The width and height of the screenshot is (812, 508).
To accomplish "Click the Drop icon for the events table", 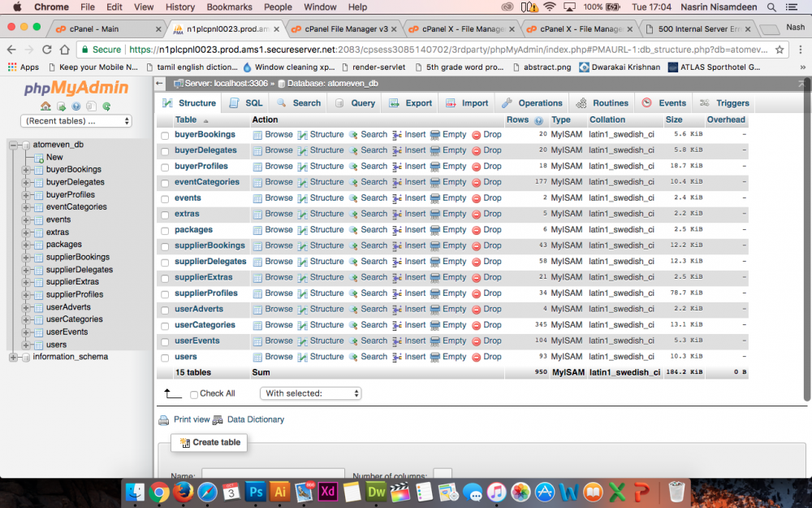I will [477, 198].
